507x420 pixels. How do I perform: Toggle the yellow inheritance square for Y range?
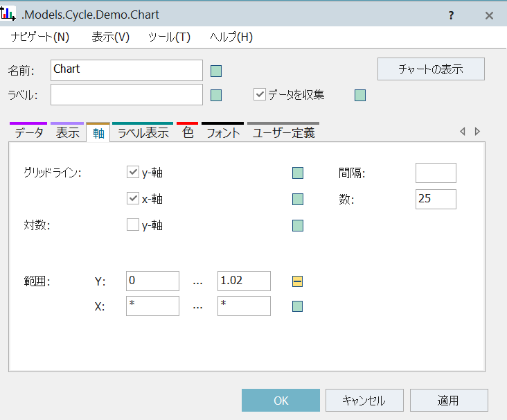297,281
